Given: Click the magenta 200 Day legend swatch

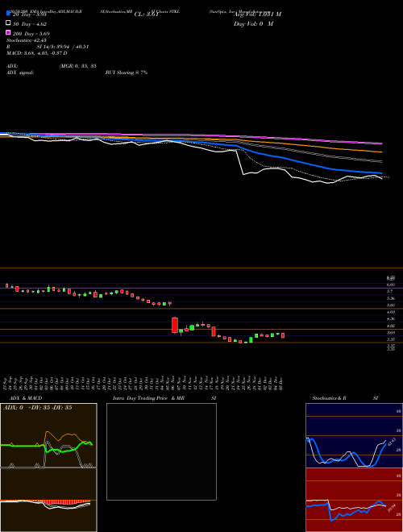Looking at the screenshot, I should [x=8, y=32].
